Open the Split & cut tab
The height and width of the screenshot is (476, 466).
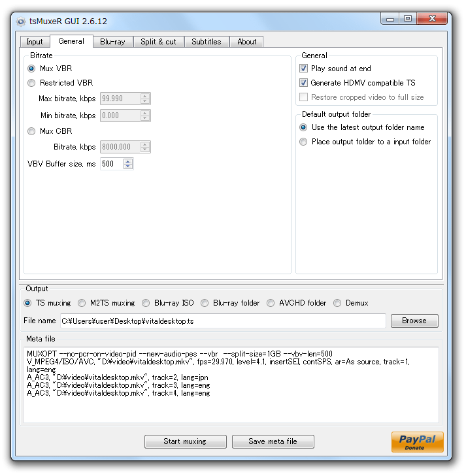point(158,42)
